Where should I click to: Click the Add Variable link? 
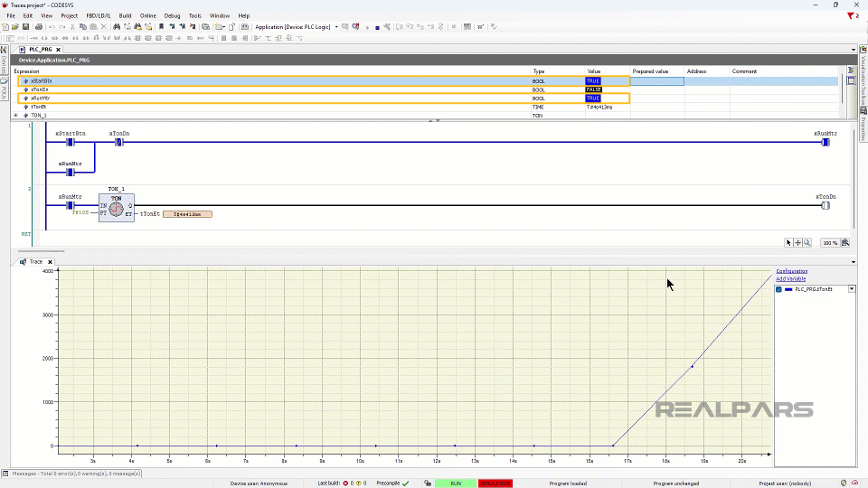[790, 279]
